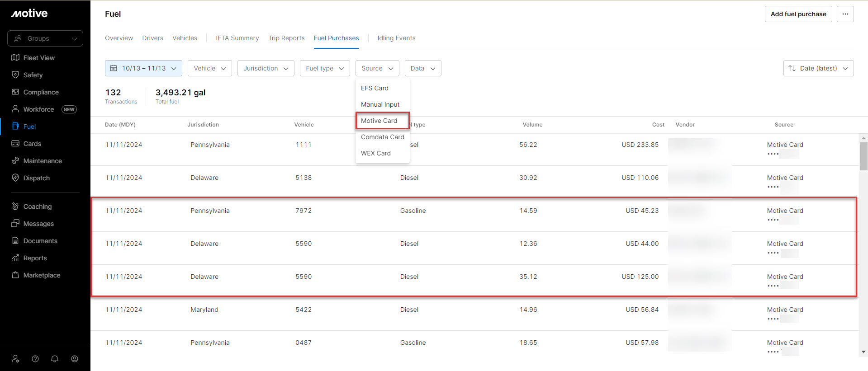The width and height of the screenshot is (868, 371).
Task: Click 3,493.21 gal total fuel value
Action: [x=180, y=93]
